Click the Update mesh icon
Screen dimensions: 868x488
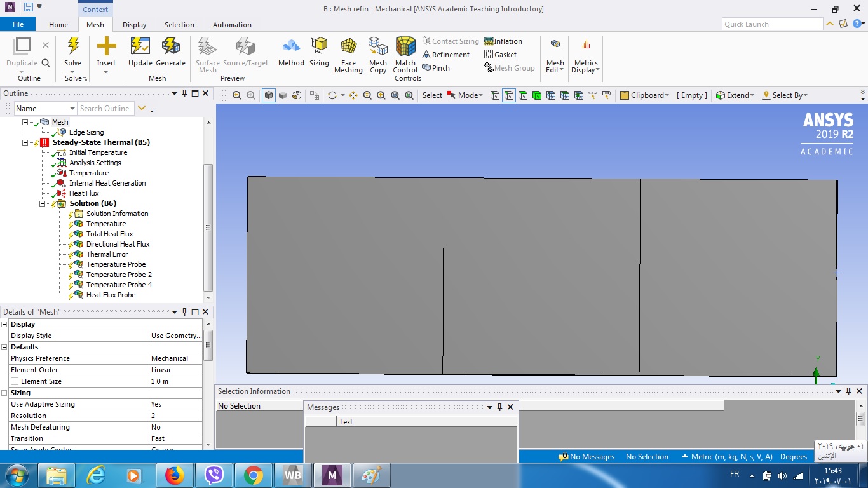pos(140,46)
